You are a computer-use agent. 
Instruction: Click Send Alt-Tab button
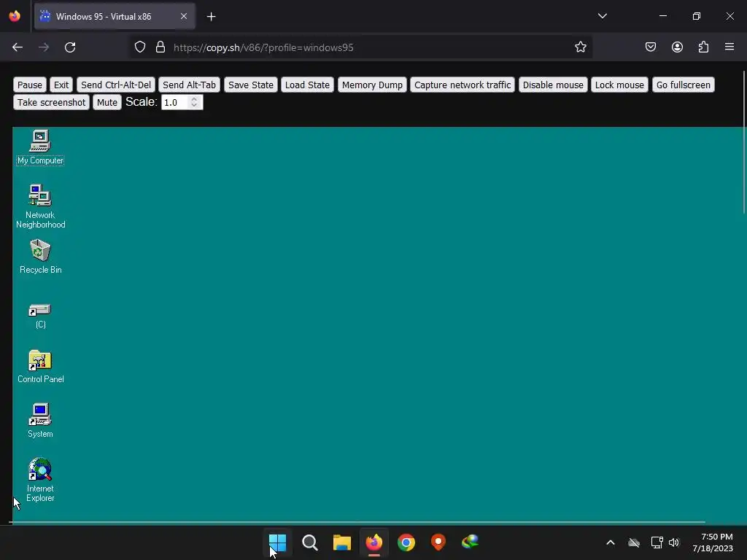coord(189,85)
